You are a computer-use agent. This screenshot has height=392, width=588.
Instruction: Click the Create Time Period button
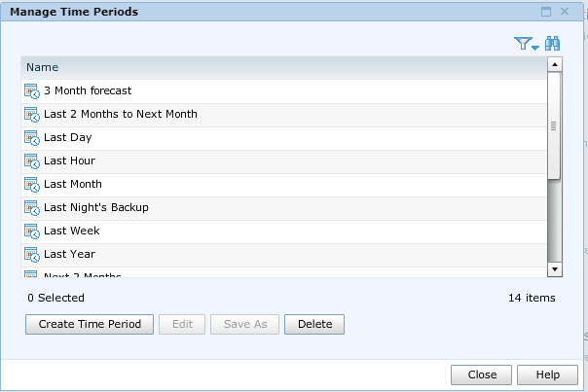coord(90,324)
